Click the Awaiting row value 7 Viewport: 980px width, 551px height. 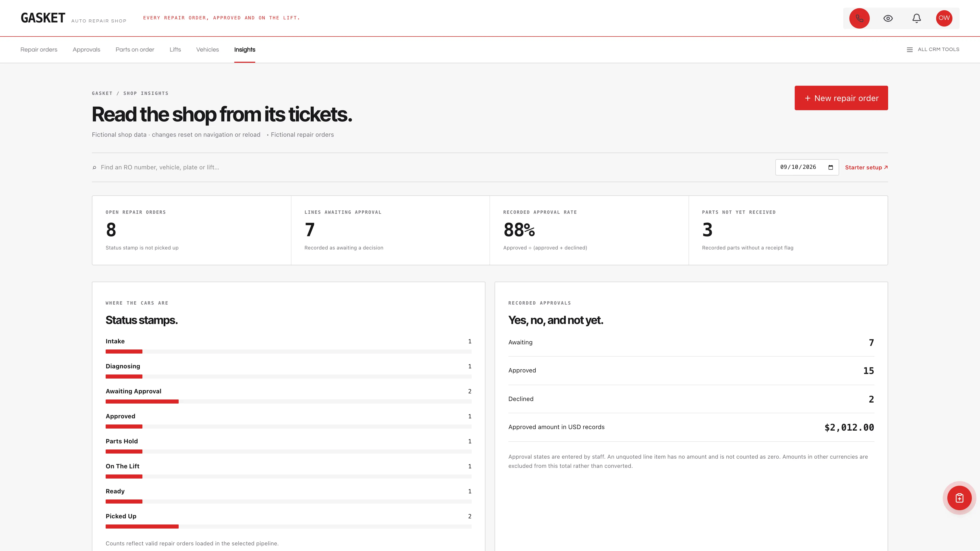(x=871, y=343)
